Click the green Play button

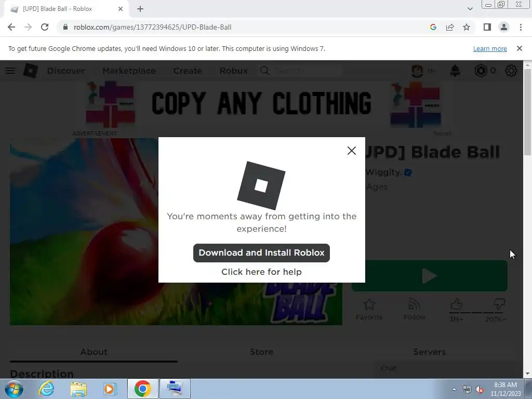429,276
